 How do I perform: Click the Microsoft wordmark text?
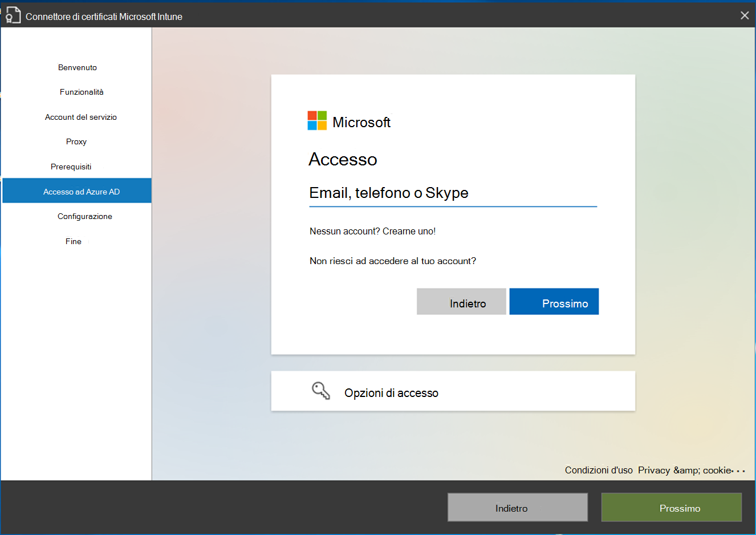click(x=361, y=122)
